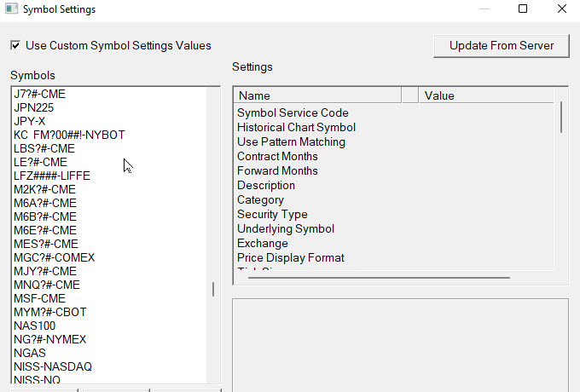The width and height of the screenshot is (580, 392).
Task: Click the Symbol Settings window icon
Action: [x=10, y=9]
